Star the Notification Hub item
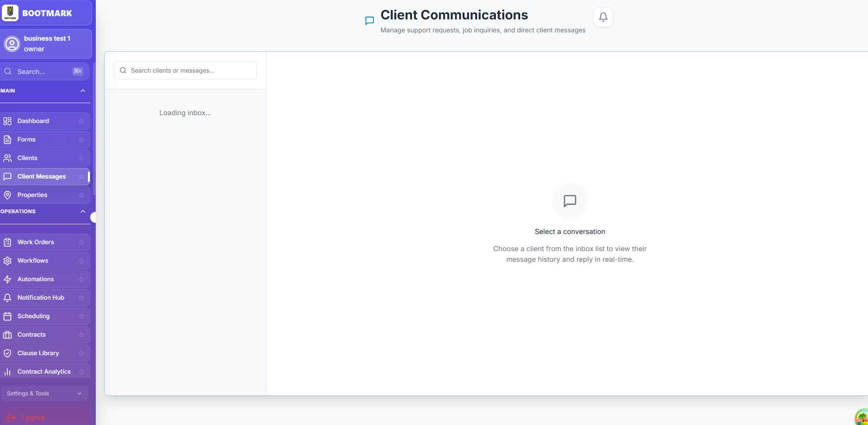This screenshot has width=868, height=425. [81, 298]
